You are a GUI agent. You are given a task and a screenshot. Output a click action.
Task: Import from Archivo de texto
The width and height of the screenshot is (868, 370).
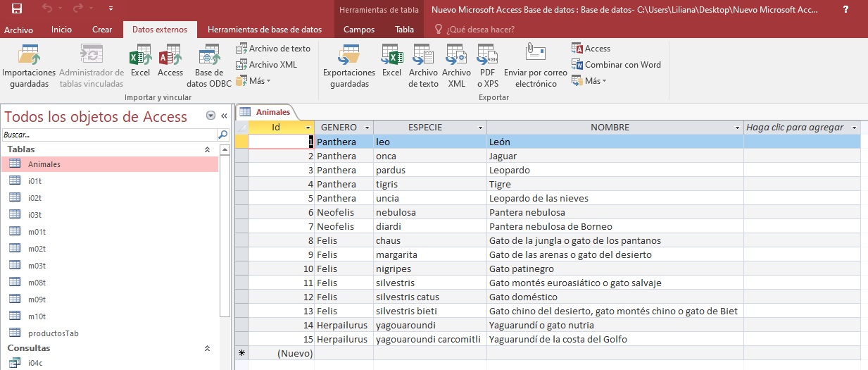(273, 49)
